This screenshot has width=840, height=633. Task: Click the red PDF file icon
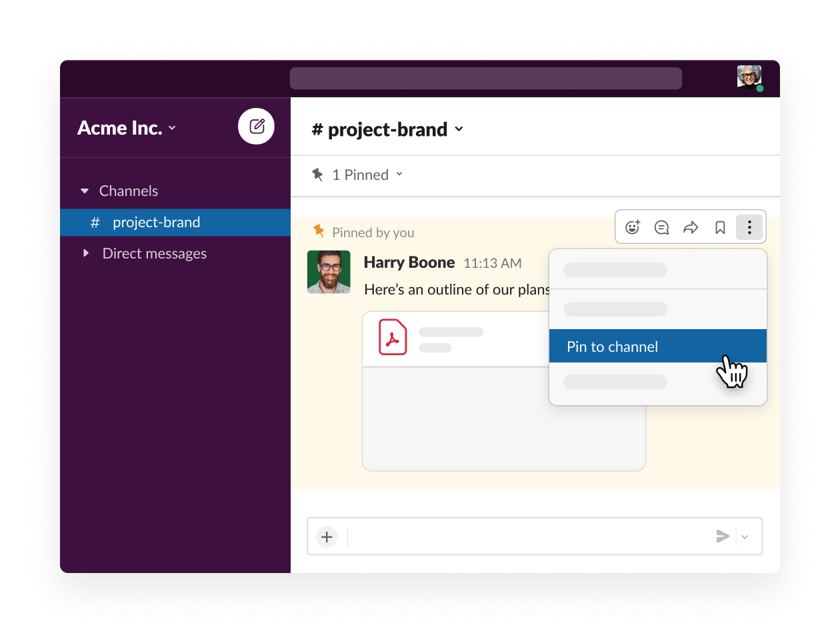tap(393, 337)
